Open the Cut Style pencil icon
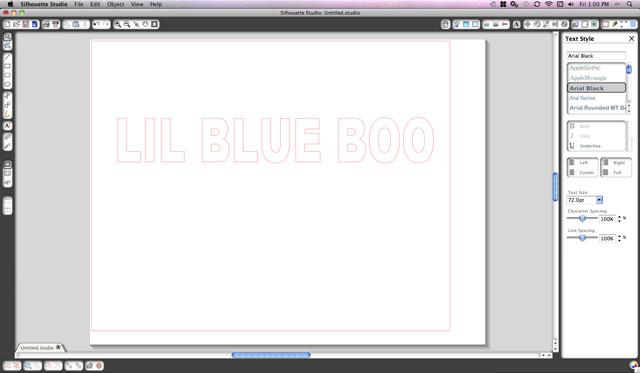This screenshot has height=373, width=640. click(x=615, y=24)
